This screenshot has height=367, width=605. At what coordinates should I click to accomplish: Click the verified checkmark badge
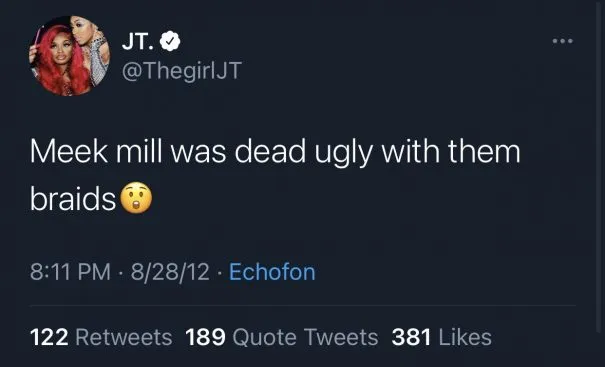pyautogui.click(x=171, y=41)
